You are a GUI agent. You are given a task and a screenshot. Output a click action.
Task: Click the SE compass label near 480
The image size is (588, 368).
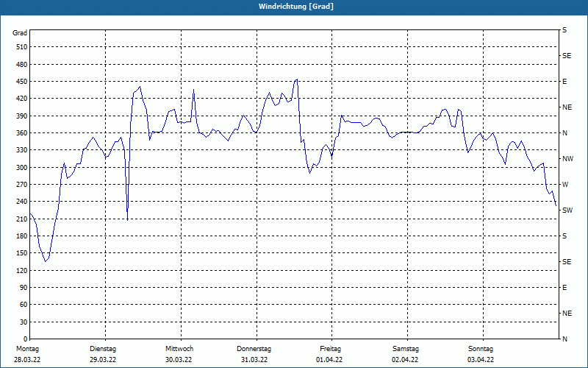tap(567, 56)
